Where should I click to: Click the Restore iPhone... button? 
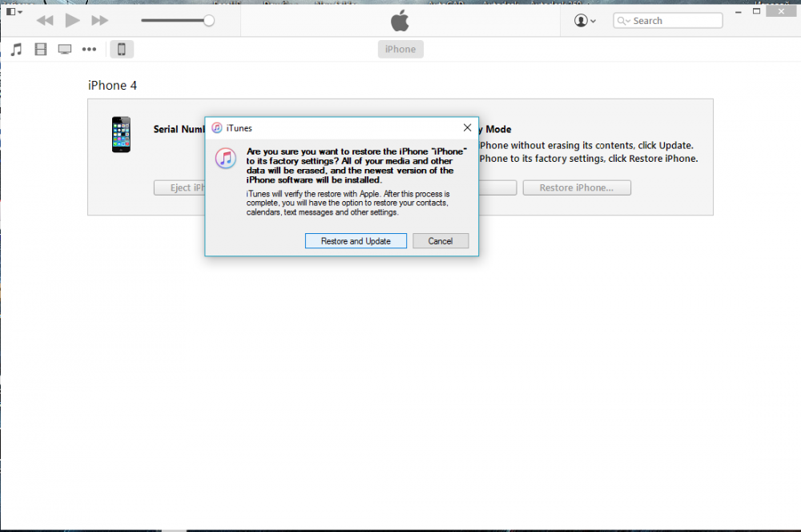point(577,188)
